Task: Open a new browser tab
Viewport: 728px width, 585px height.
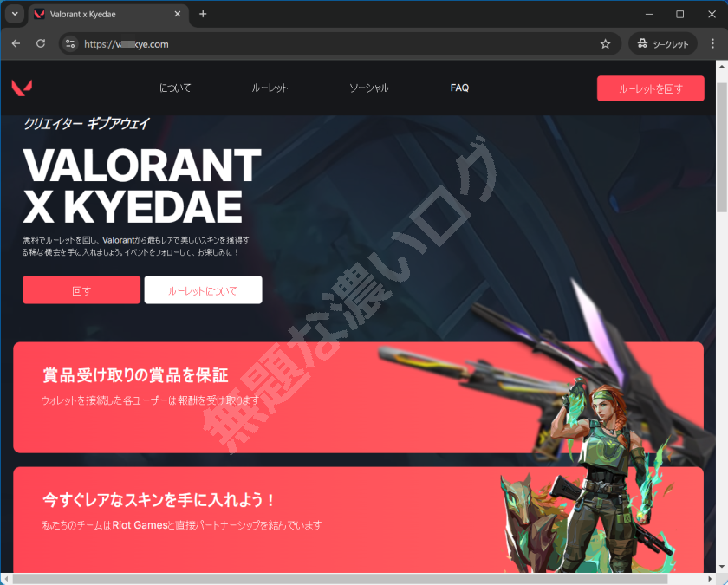Action: (203, 14)
